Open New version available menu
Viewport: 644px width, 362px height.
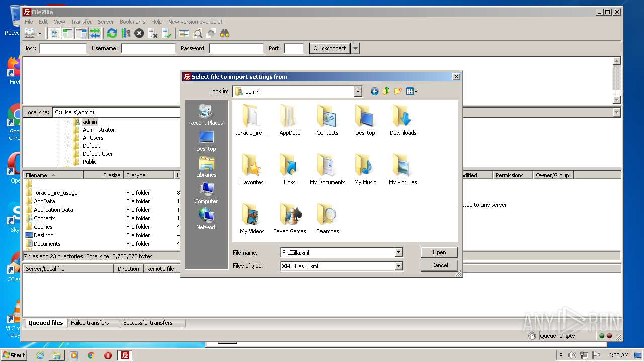[195, 22]
